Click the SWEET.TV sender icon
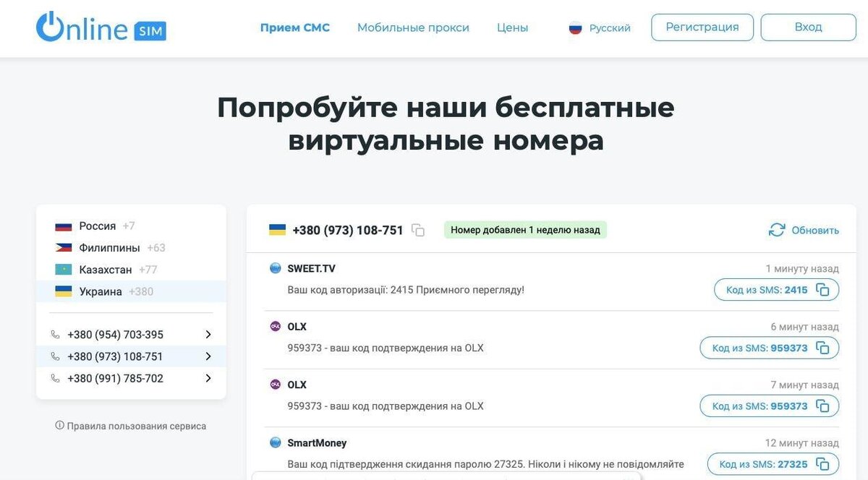This screenshot has width=868, height=480. tap(275, 268)
